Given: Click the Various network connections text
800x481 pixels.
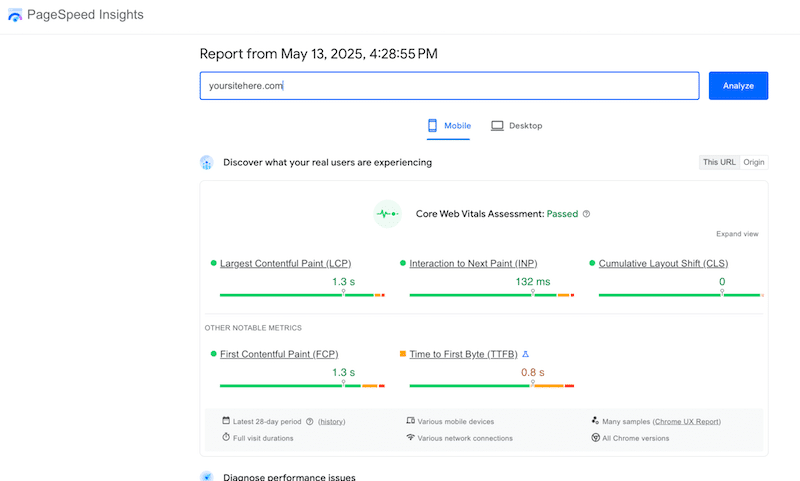Looking at the screenshot, I should click(x=465, y=438).
